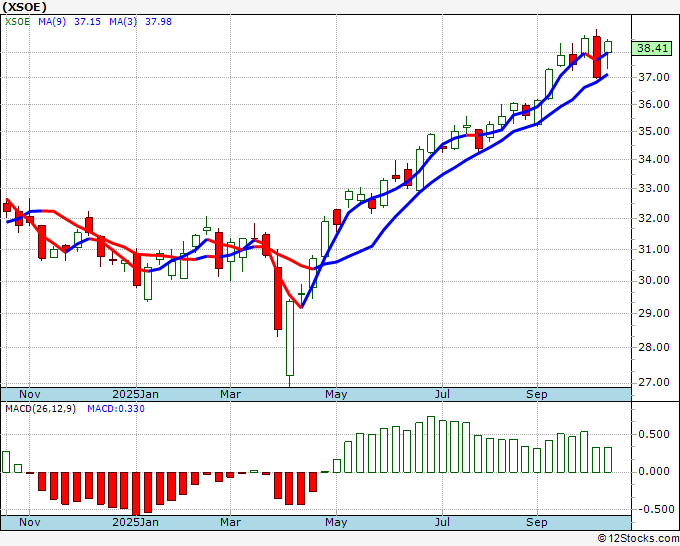
Task: Click the MA(9) legend label
Action: pyautogui.click(x=52, y=22)
